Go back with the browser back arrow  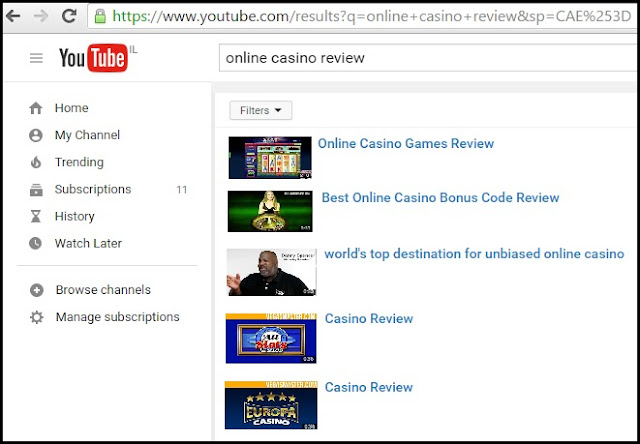point(13,16)
